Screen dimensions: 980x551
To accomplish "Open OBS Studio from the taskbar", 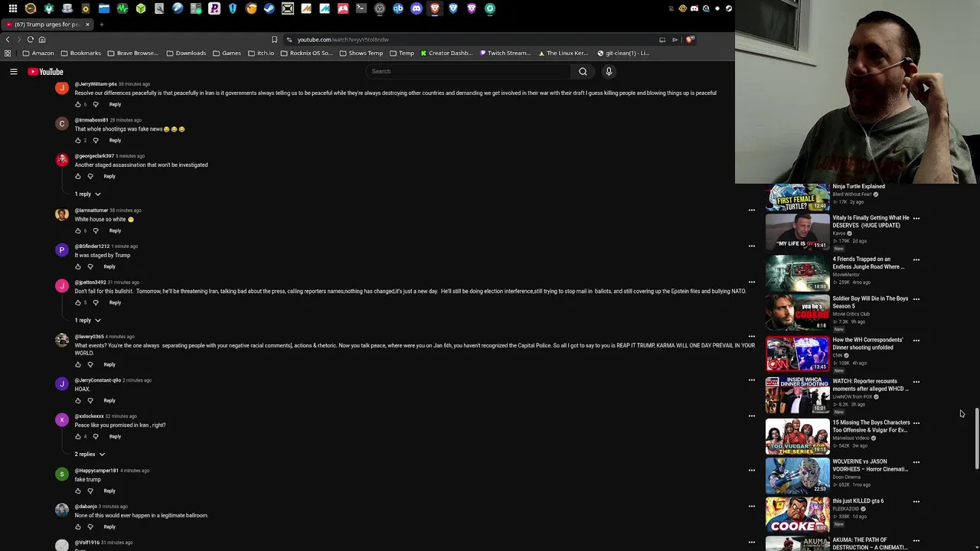I will (x=380, y=8).
